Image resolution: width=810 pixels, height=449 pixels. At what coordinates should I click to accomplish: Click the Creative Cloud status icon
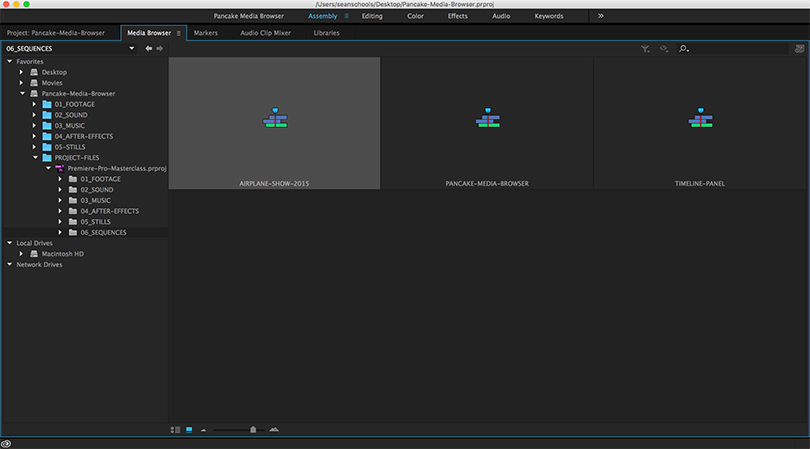(6, 443)
